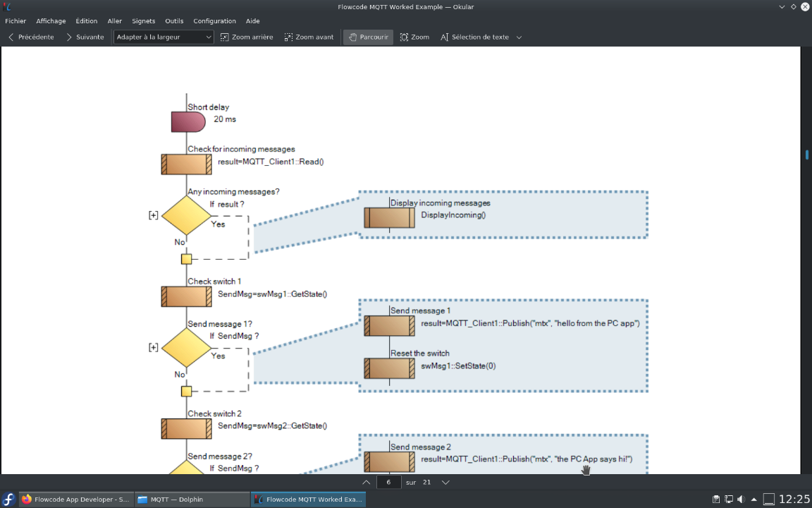Expand the chevron next to Sélection de texte
This screenshot has height=508, width=812.
[519, 37]
